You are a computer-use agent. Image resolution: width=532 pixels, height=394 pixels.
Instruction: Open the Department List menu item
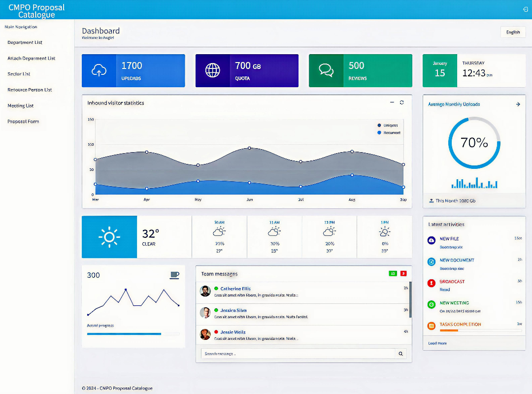point(25,42)
